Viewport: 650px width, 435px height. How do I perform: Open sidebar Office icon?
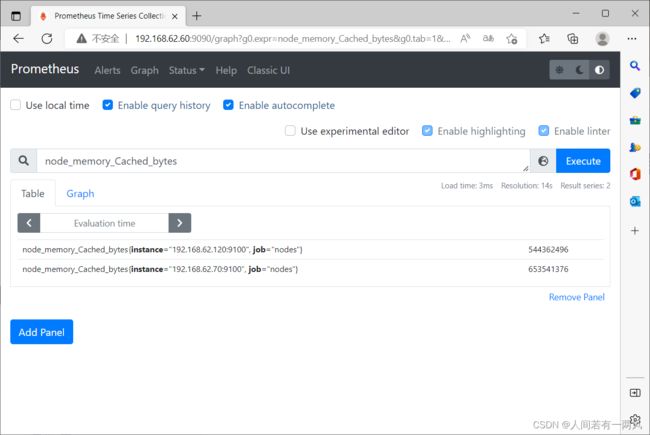click(x=635, y=174)
